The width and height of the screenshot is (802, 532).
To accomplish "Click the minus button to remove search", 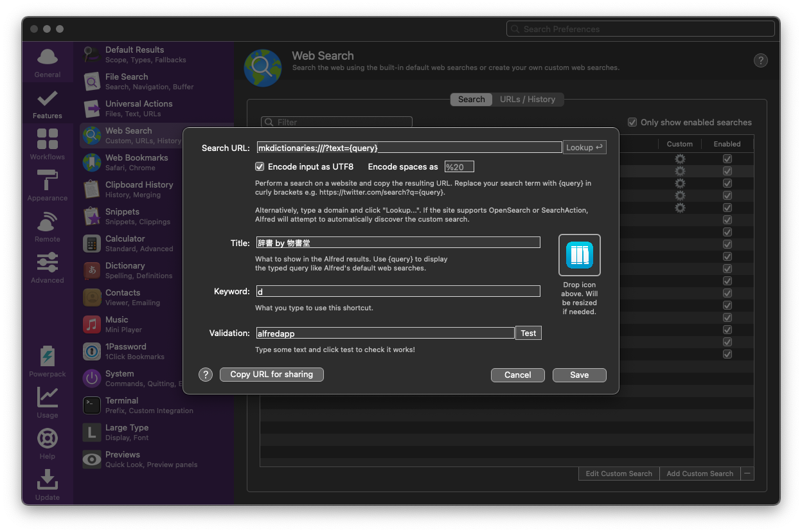I will click(x=747, y=474).
